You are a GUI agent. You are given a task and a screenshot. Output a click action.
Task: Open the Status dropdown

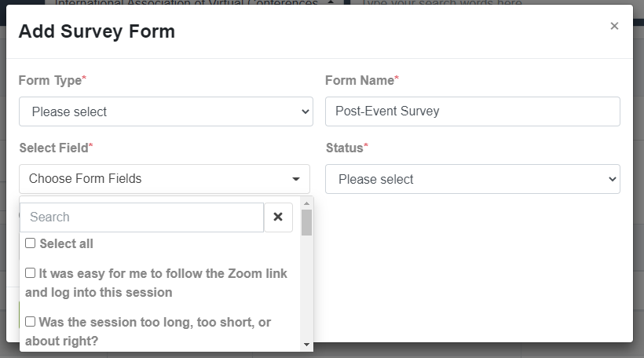pos(473,179)
